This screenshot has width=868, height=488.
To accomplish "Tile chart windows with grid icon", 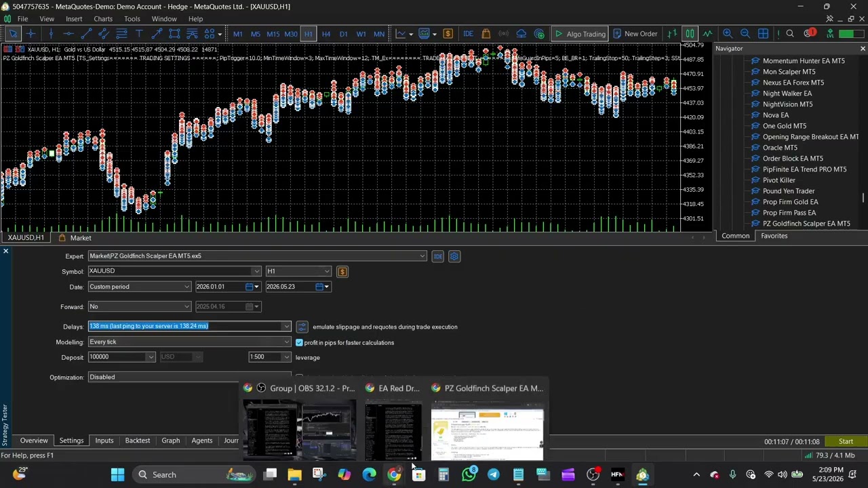I will (x=763, y=34).
